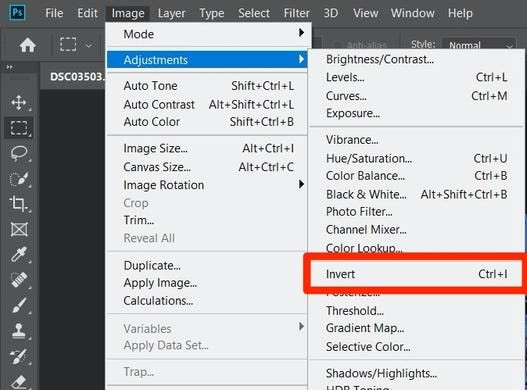Viewport: 527px width, 390px height.
Task: Click the Image menu
Action: tap(128, 13)
